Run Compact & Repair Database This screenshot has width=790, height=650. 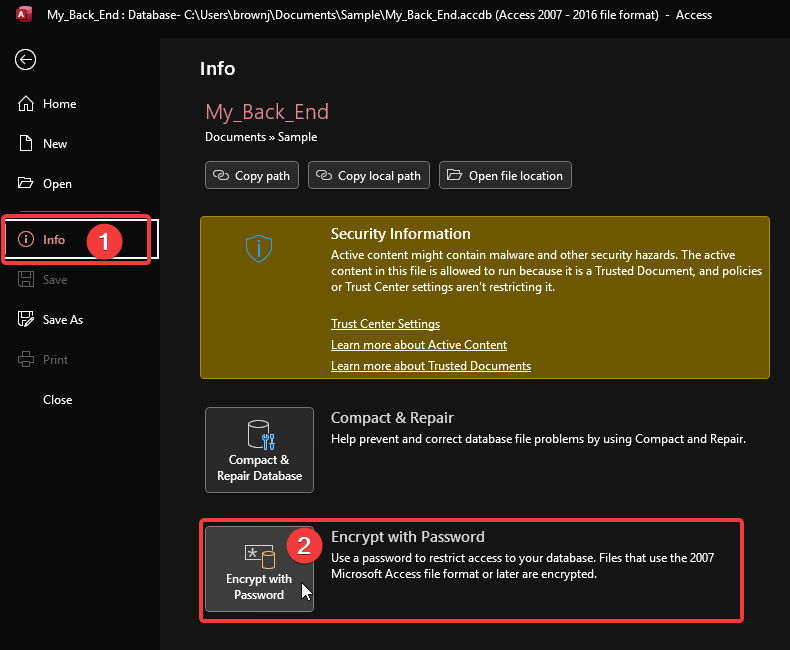tap(259, 450)
